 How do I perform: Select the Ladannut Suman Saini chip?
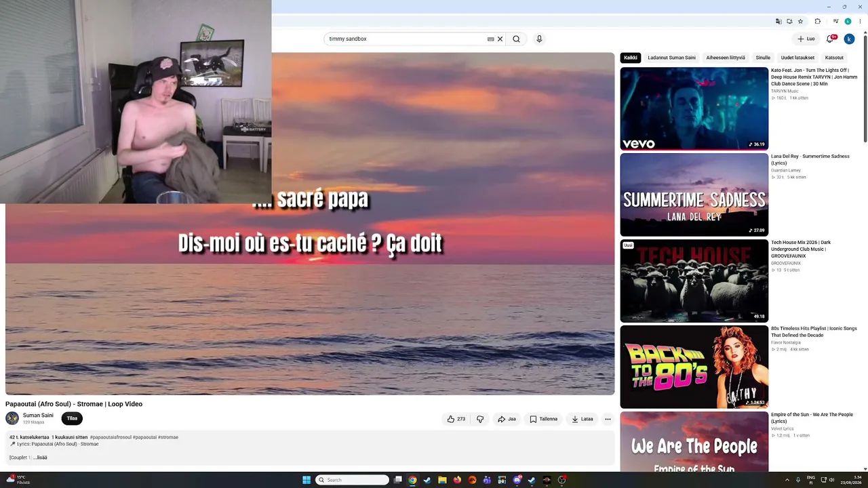click(x=671, y=58)
